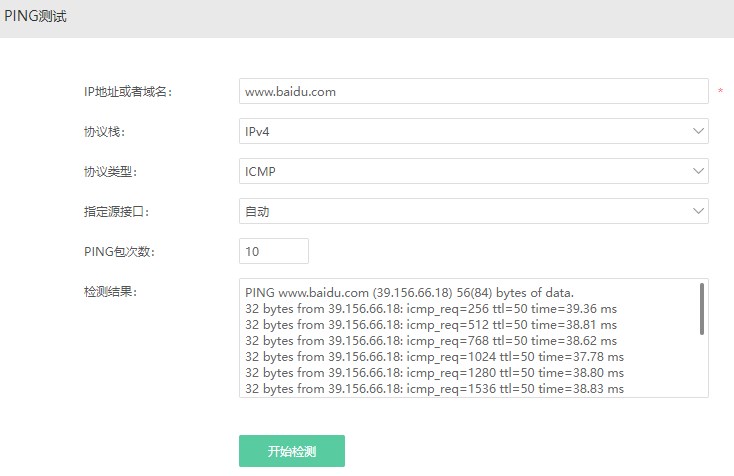Screen dimensions: 734x476
Task: Click the chevron arrow of IPv4 selector
Action: pyautogui.click(x=698, y=131)
